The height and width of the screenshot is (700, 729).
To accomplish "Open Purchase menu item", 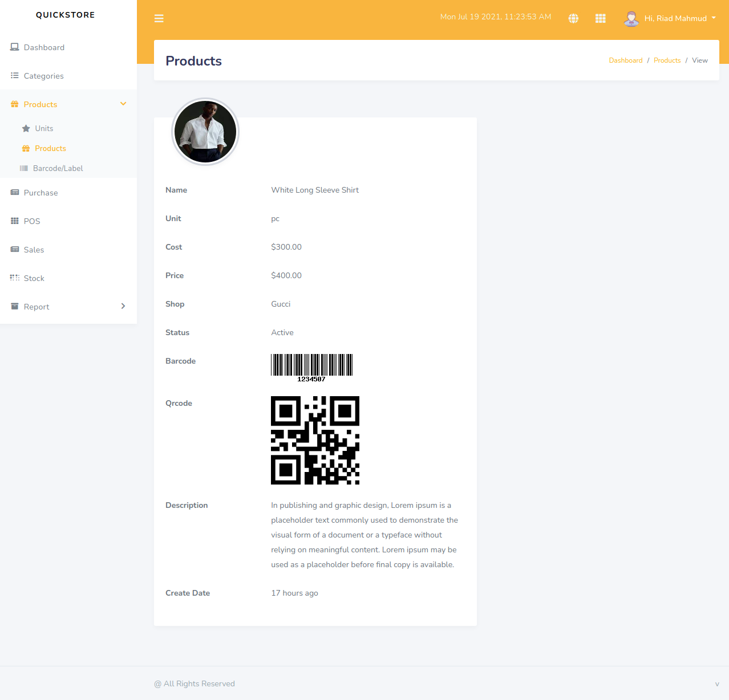I will click(x=41, y=193).
